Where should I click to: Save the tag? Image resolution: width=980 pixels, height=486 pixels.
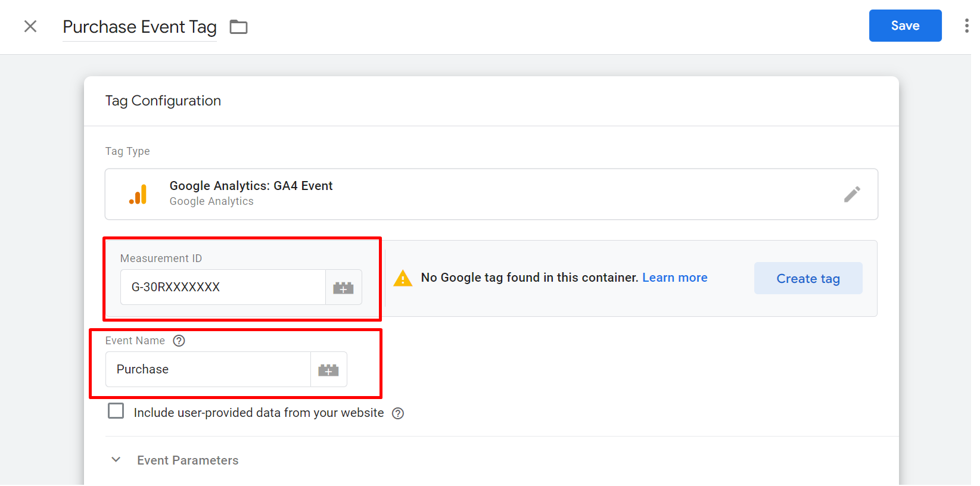click(x=905, y=26)
